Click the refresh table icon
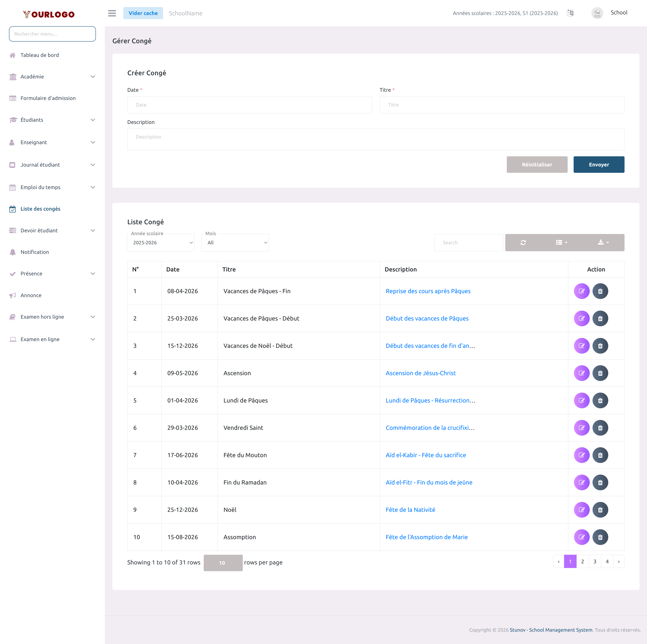The width and height of the screenshot is (647, 644). [x=523, y=242]
